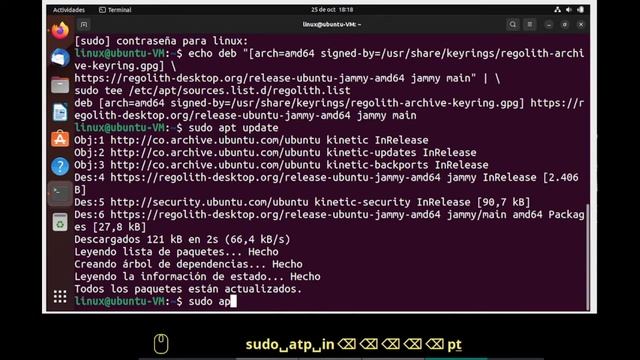Screen dimensions: 640x360
Task: Click 'sudo tee /etc/apt/sources.list.d/regolith.list' line
Action: tap(212, 91)
